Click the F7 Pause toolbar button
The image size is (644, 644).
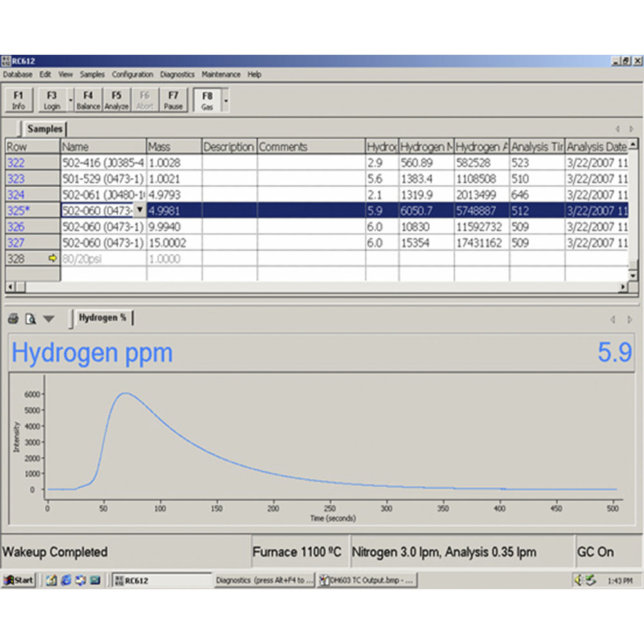[173, 100]
